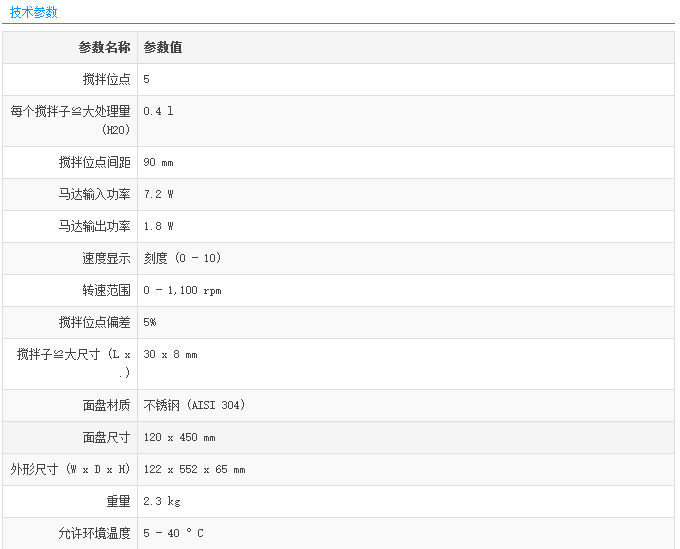Click the 参数名称 column header
This screenshot has width=680, height=549.
104,47
